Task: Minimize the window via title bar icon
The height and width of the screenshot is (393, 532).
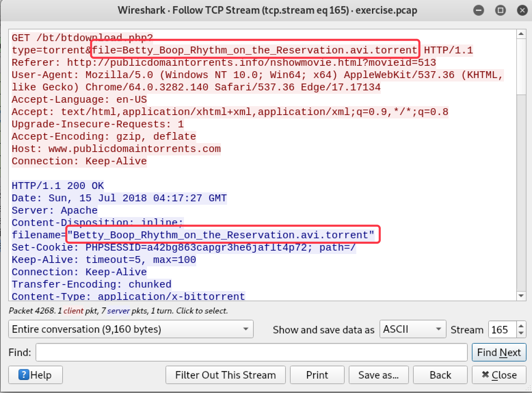Action: tap(479, 11)
